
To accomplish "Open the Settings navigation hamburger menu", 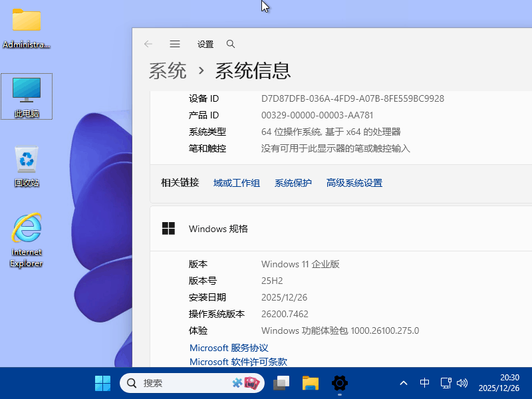I will (175, 44).
